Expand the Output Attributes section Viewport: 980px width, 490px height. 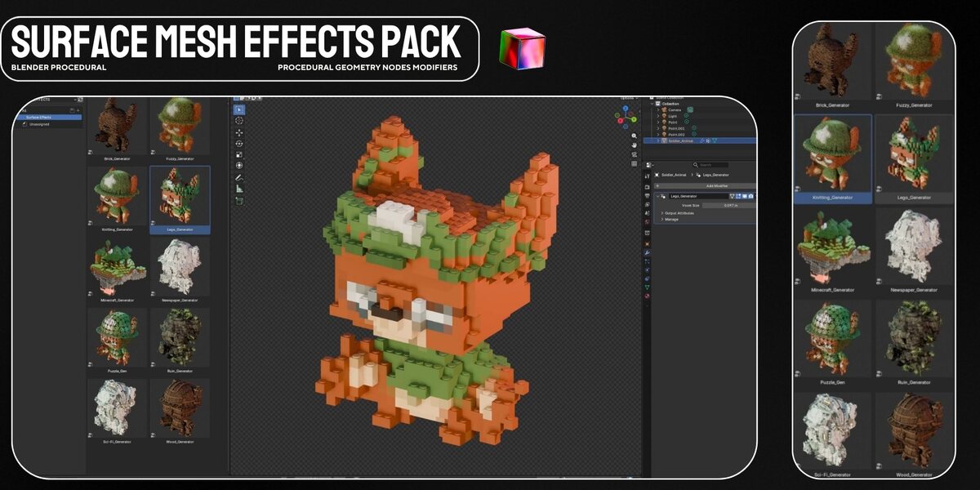pyautogui.click(x=679, y=213)
